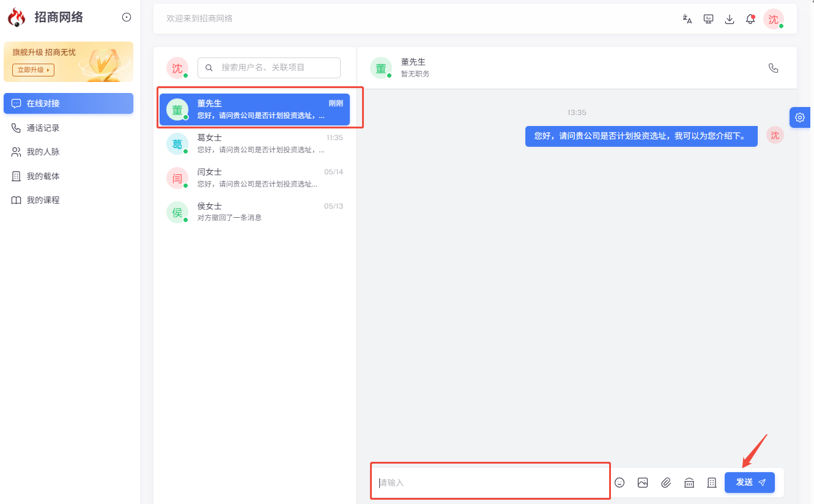This screenshot has width=814, height=504.
Task: Click the 立即升级 button
Action: pos(33,70)
